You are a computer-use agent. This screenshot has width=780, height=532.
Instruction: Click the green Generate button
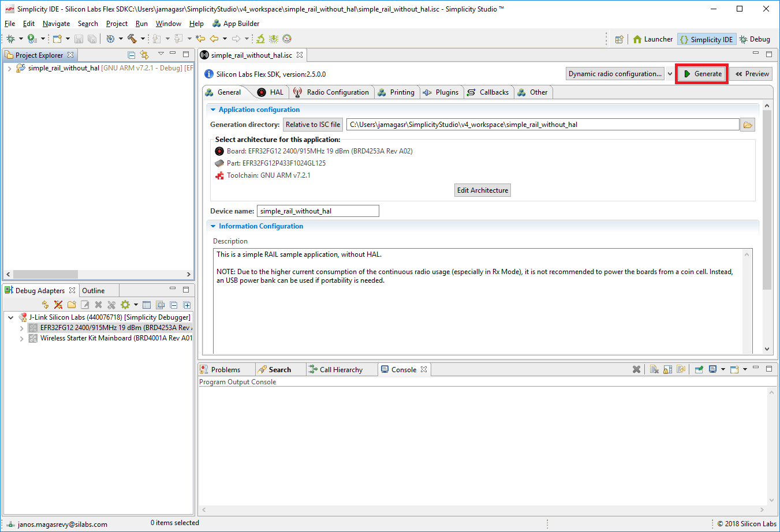702,74
